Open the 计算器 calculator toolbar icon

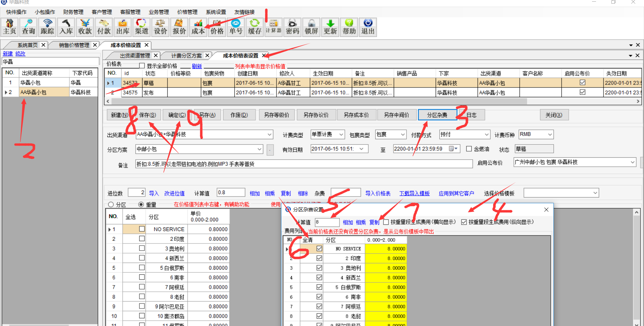click(x=273, y=27)
